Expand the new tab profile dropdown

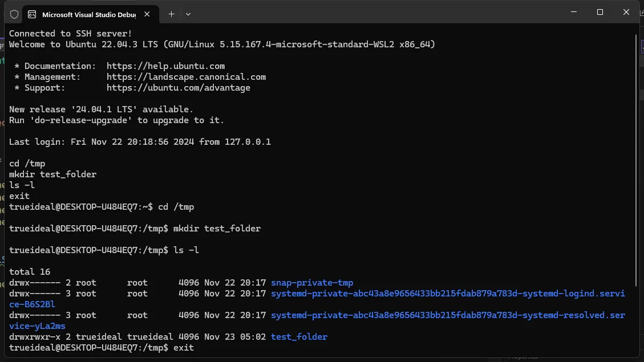pyautogui.click(x=188, y=14)
